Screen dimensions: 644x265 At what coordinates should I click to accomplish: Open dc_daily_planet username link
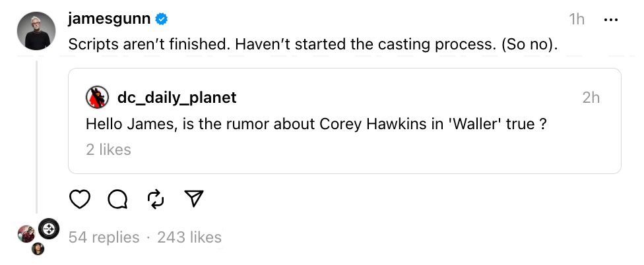click(176, 98)
